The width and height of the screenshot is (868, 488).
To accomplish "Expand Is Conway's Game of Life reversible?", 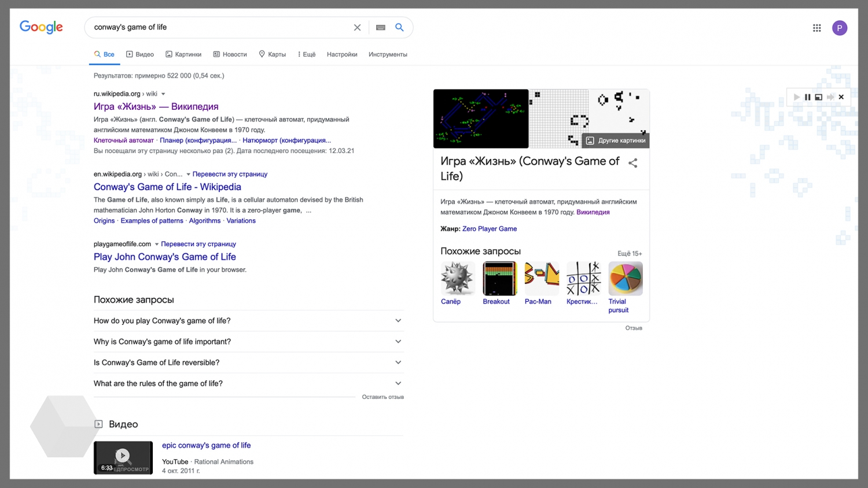I will tap(249, 363).
